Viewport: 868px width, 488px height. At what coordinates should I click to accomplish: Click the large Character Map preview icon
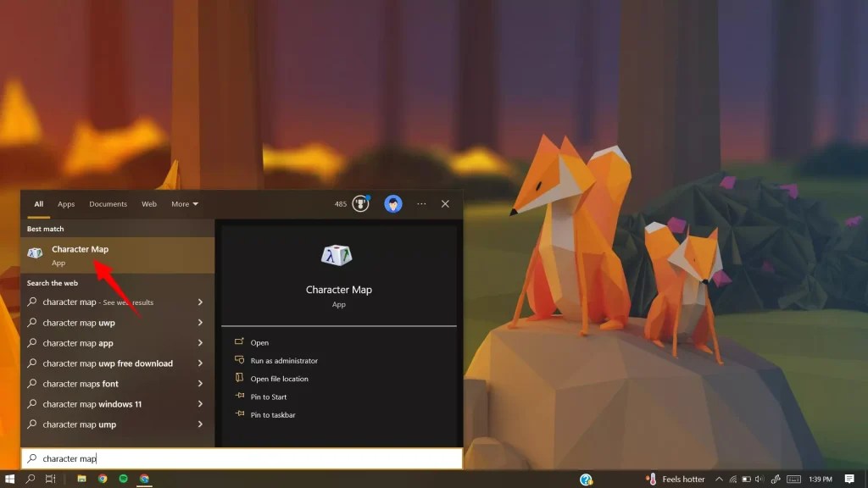point(337,256)
